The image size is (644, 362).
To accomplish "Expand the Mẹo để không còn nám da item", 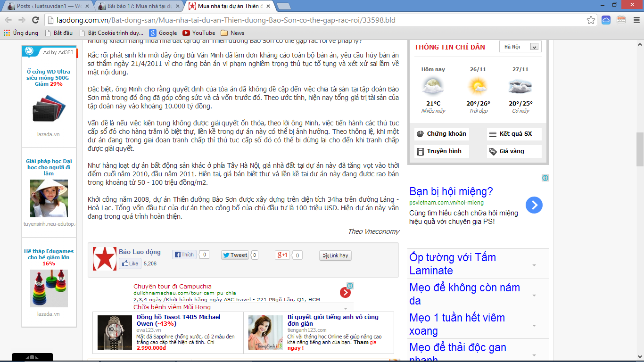I will [x=534, y=295].
